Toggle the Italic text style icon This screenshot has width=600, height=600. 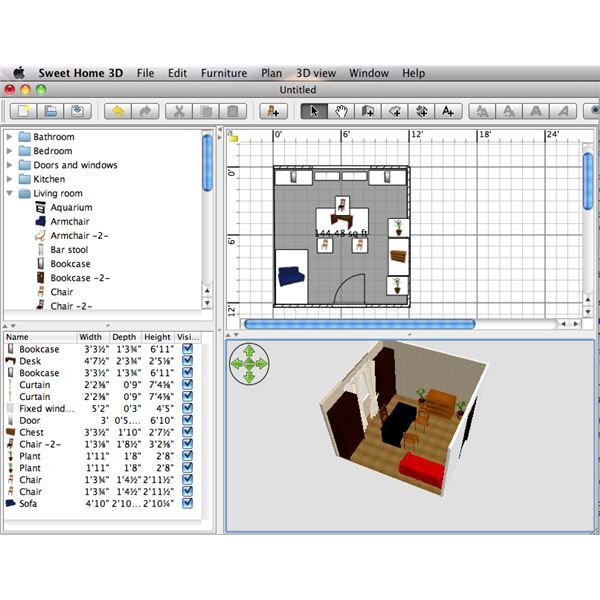point(563,111)
